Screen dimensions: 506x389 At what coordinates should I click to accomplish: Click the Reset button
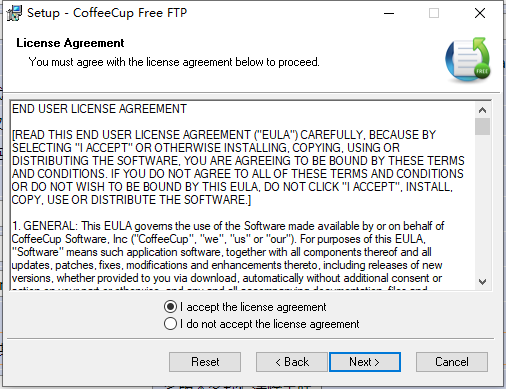point(205,362)
